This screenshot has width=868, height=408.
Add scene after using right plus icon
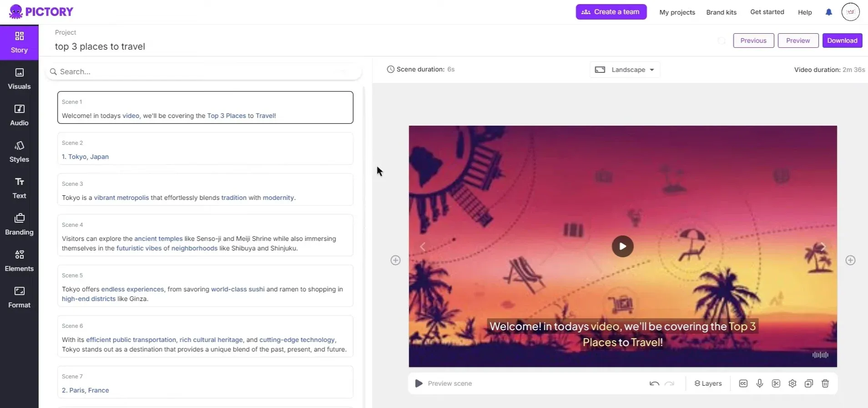[x=850, y=260]
